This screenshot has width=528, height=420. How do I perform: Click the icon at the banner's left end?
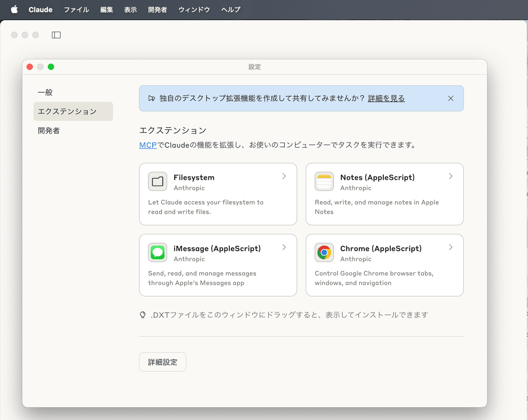pos(152,99)
